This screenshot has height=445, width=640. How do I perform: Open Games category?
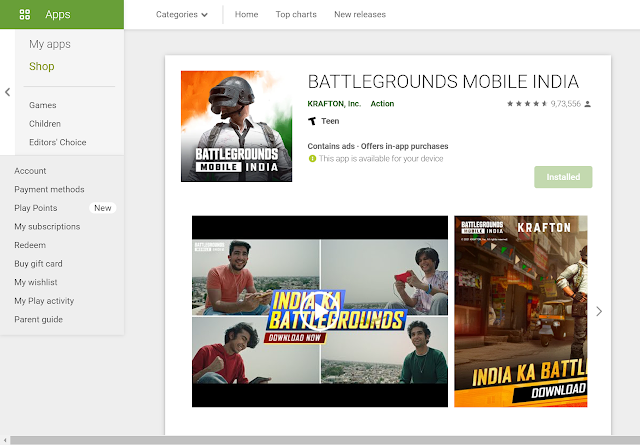click(42, 105)
